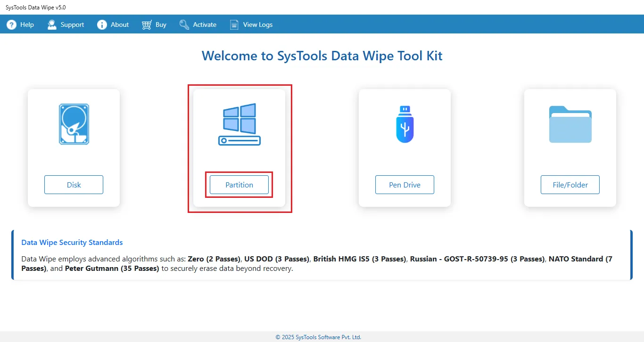The image size is (644, 342).
Task: Select the Windows partition icon
Action: pyautogui.click(x=239, y=124)
